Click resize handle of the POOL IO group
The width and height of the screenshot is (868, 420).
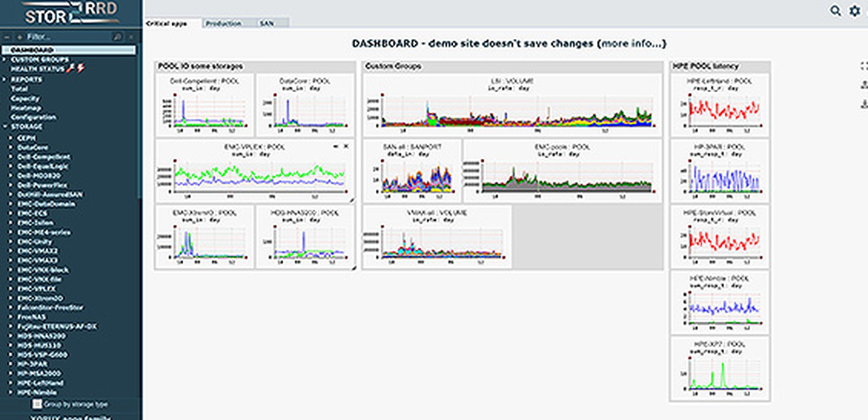tap(353, 267)
